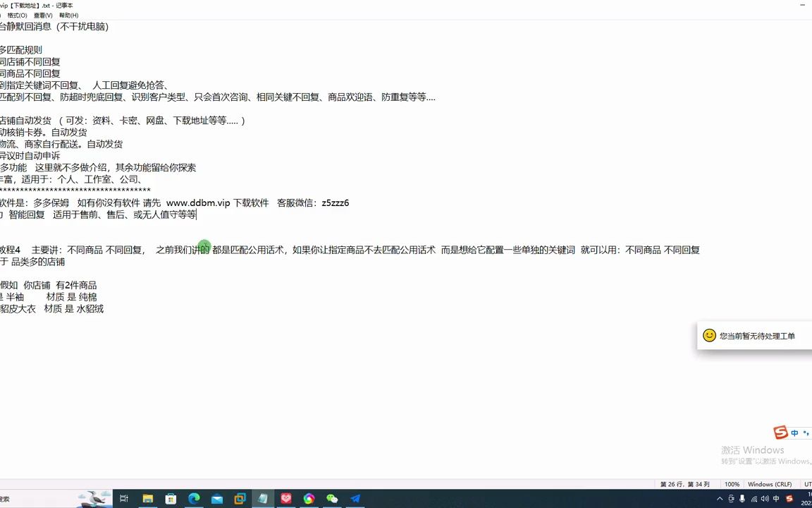Toggle input language with the 中 indicator

click(x=776, y=499)
